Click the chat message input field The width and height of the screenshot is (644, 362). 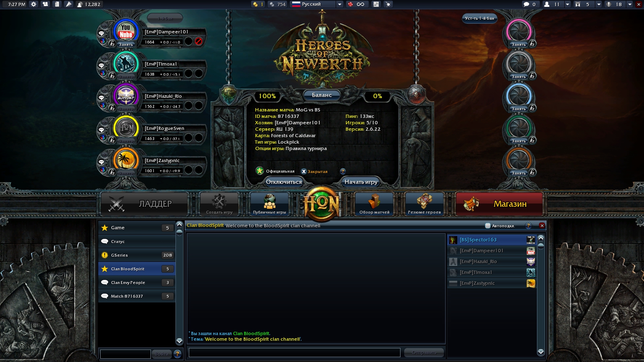(295, 352)
